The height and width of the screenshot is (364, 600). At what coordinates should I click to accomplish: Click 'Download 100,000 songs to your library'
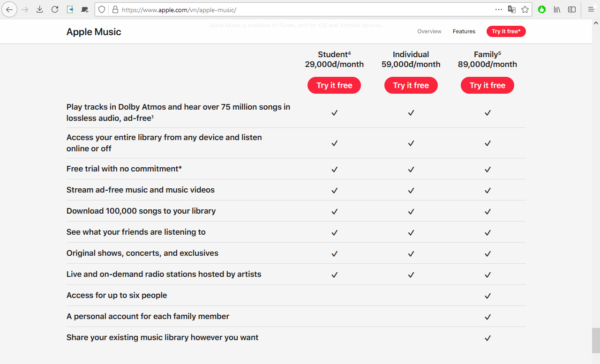pyautogui.click(x=141, y=211)
